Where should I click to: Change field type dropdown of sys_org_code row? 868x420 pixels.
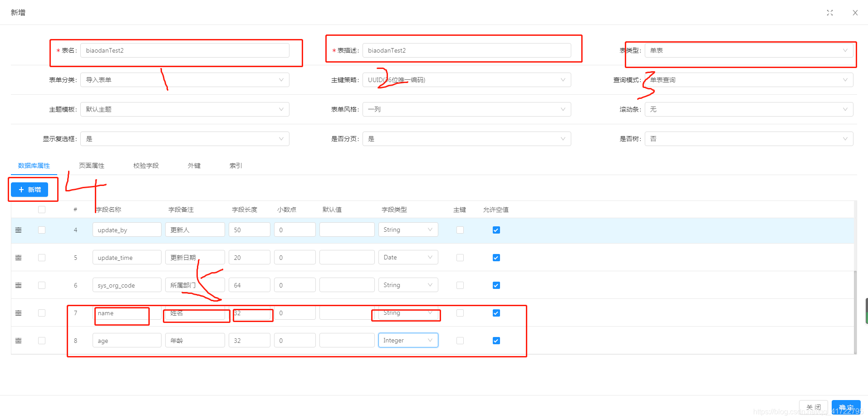coord(408,285)
